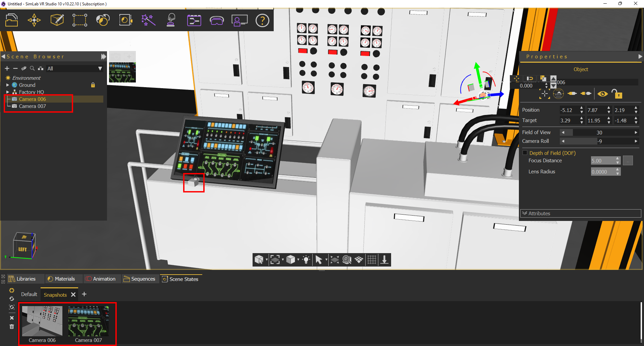Add an item in Scene Browser with plus
The width and height of the screenshot is (644, 346).
click(7, 68)
